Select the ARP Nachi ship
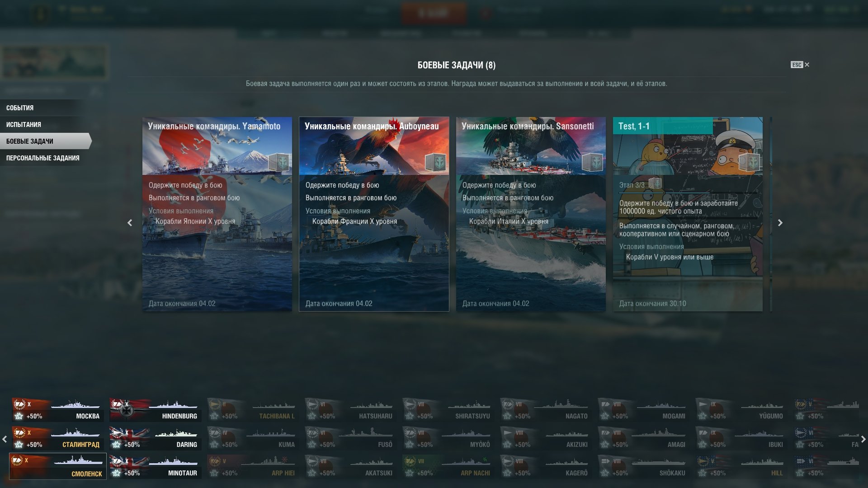 pyautogui.click(x=448, y=467)
